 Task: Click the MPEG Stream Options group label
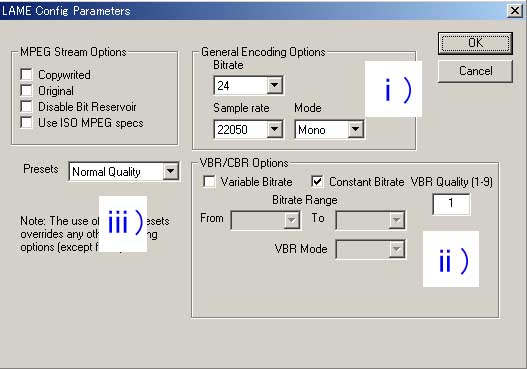(73, 52)
